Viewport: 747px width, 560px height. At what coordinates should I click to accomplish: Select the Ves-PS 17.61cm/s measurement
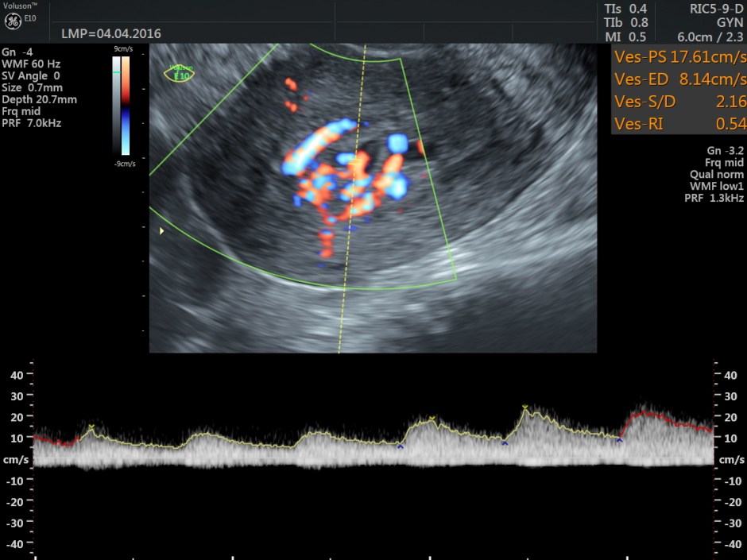click(x=680, y=57)
